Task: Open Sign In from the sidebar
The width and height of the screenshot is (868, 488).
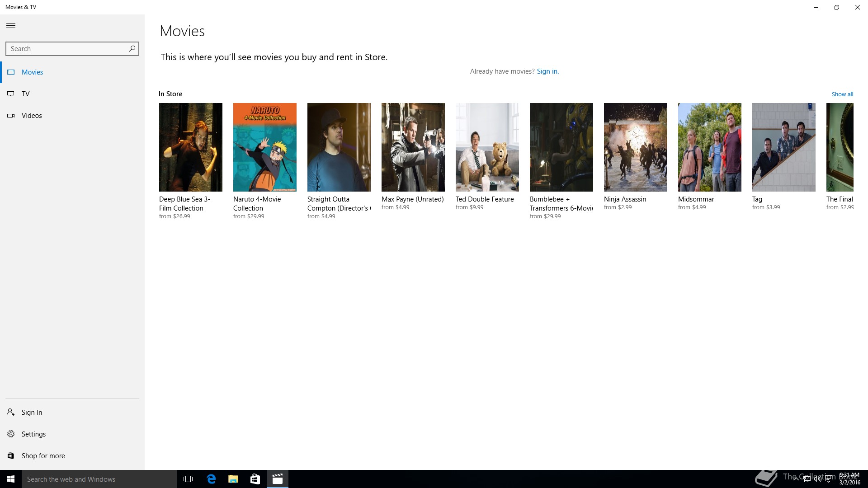Action: point(72,412)
